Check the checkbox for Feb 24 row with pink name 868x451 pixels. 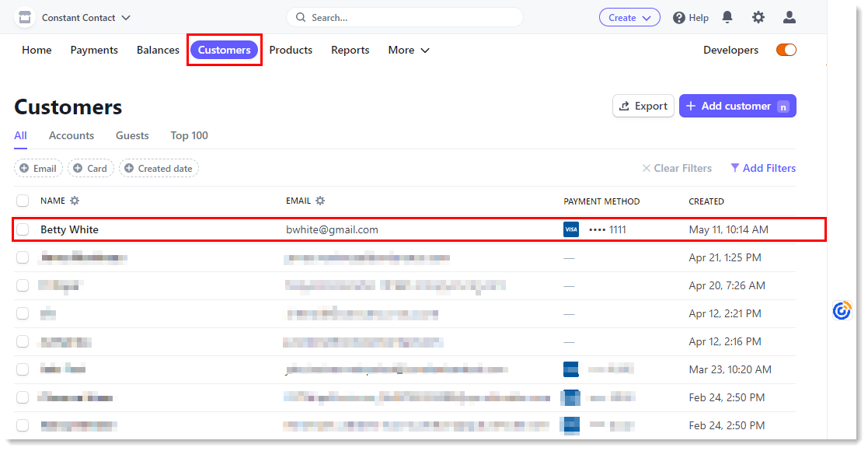23,425
